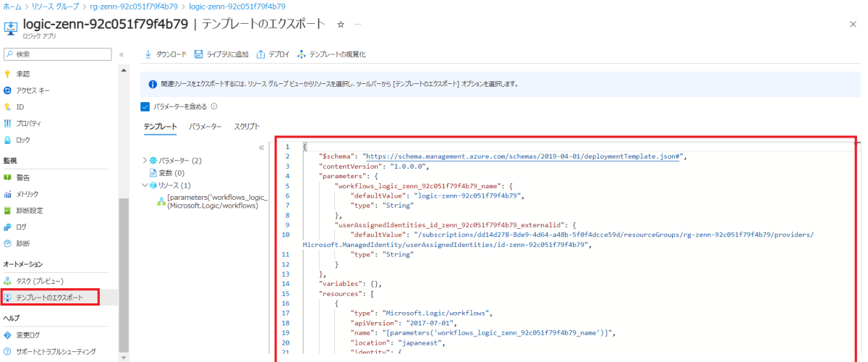Image resolution: width=868 pixels, height=362 pixels.
Task: Collapse the template tree pane with double chevron
Action: point(262,148)
